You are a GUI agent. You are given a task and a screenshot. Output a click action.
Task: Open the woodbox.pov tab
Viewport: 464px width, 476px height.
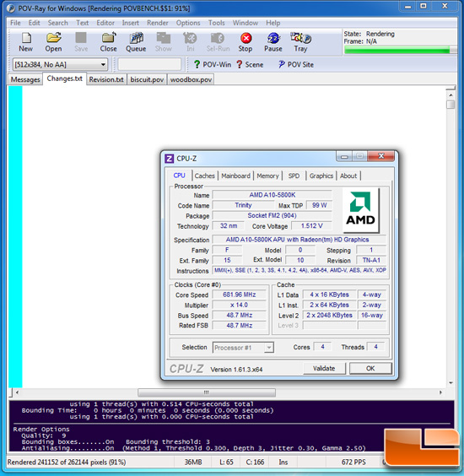click(x=191, y=79)
